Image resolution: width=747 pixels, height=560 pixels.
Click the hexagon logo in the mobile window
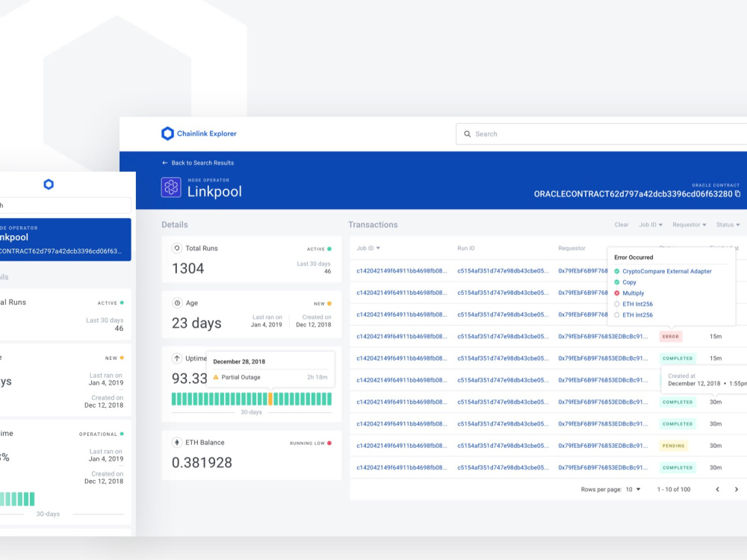(x=49, y=184)
